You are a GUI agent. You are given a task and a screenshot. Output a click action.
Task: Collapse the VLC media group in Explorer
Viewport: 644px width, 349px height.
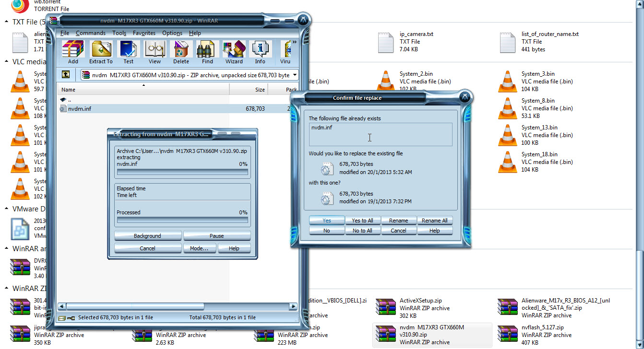pyautogui.click(x=6, y=62)
